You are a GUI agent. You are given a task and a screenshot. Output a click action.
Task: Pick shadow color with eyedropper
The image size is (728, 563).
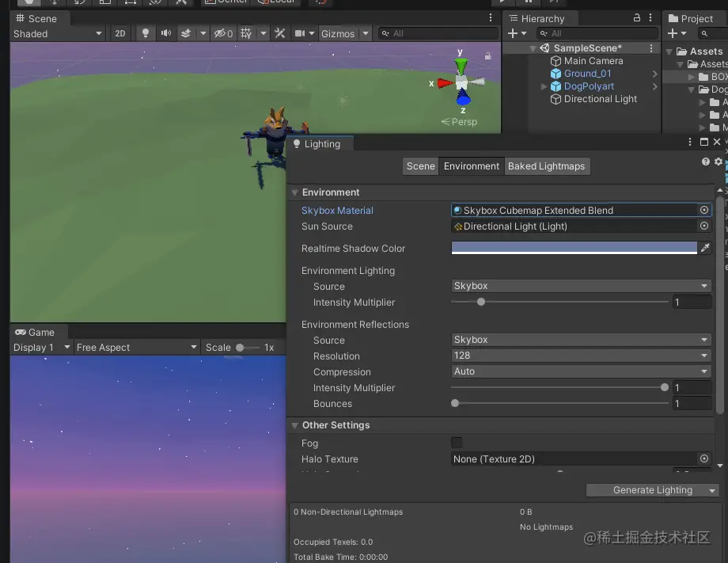point(705,248)
